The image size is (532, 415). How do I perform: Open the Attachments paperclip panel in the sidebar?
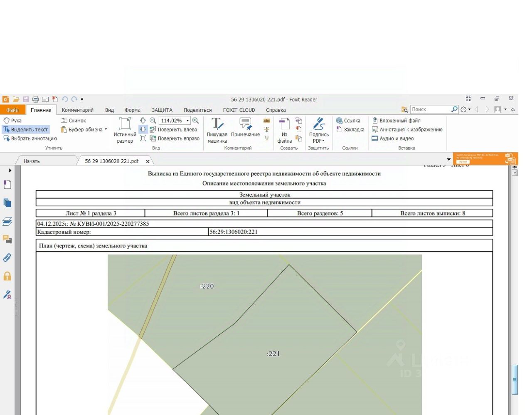click(x=7, y=258)
